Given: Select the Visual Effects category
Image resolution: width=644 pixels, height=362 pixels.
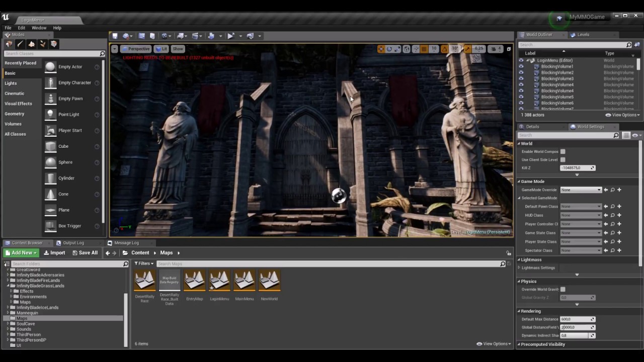Looking at the screenshot, I should (x=18, y=104).
